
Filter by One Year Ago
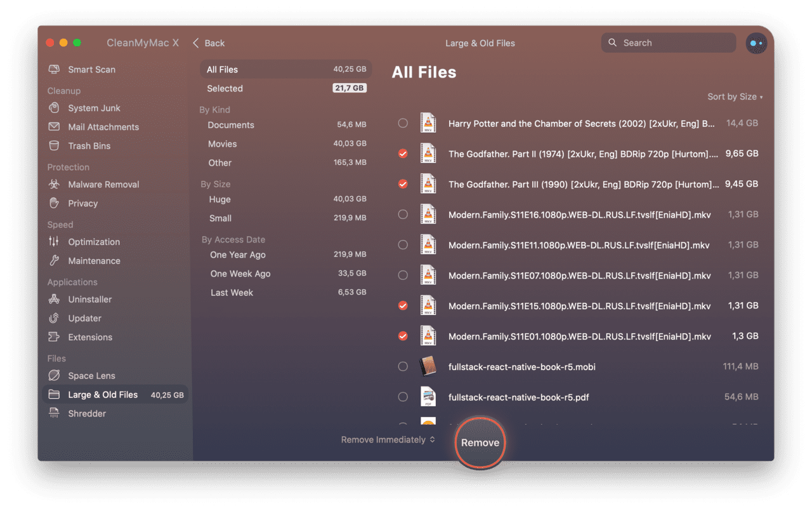click(285, 255)
